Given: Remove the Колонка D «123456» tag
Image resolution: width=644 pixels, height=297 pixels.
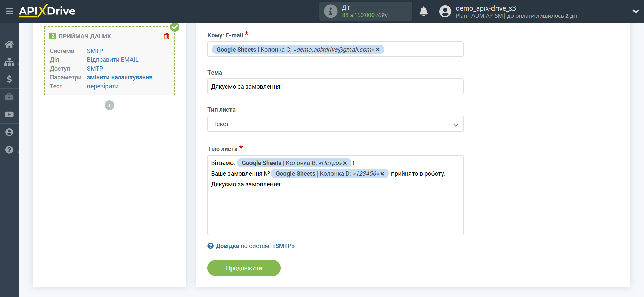Looking at the screenshot, I should pyautogui.click(x=382, y=174).
